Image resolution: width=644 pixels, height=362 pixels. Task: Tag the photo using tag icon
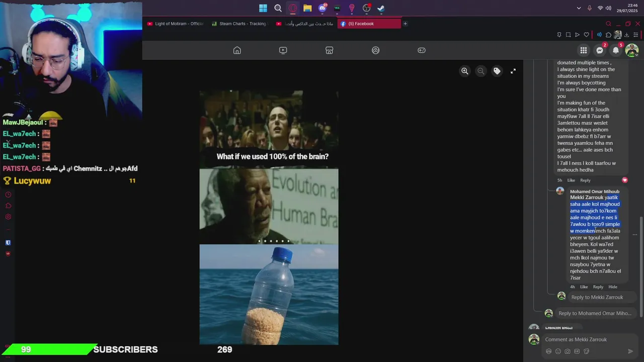coord(497,71)
